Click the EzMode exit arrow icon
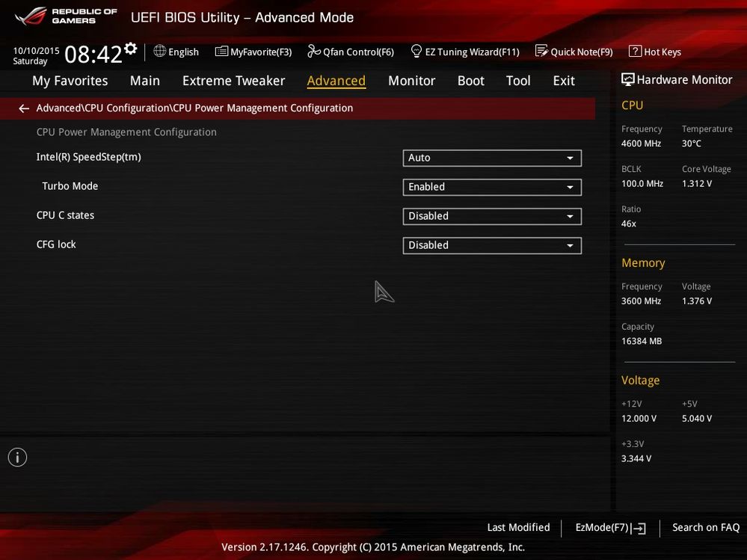This screenshot has width=747, height=560. [x=639, y=528]
